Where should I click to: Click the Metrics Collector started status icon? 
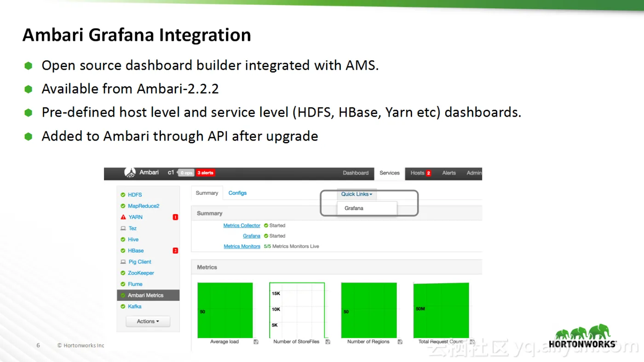point(266,226)
